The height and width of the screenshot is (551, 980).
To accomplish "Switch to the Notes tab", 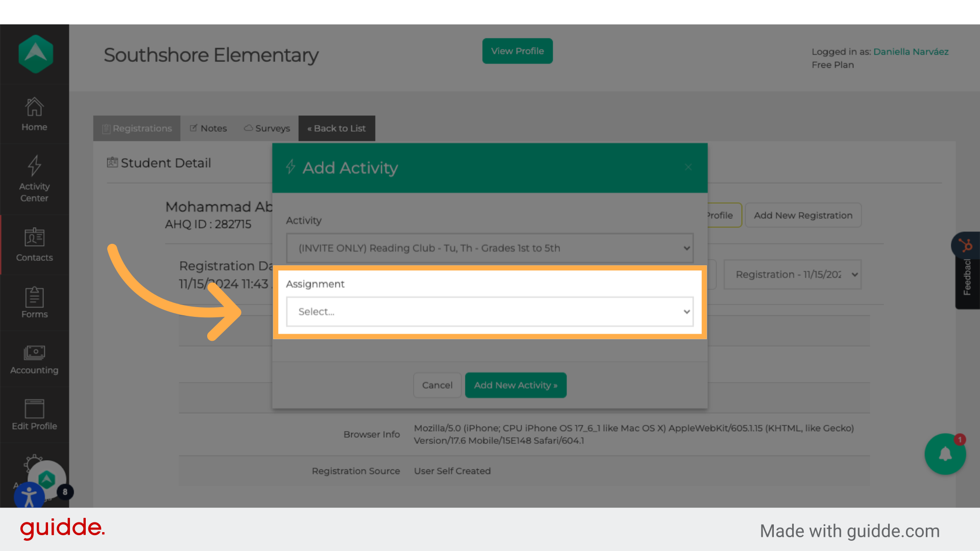I will coord(208,129).
